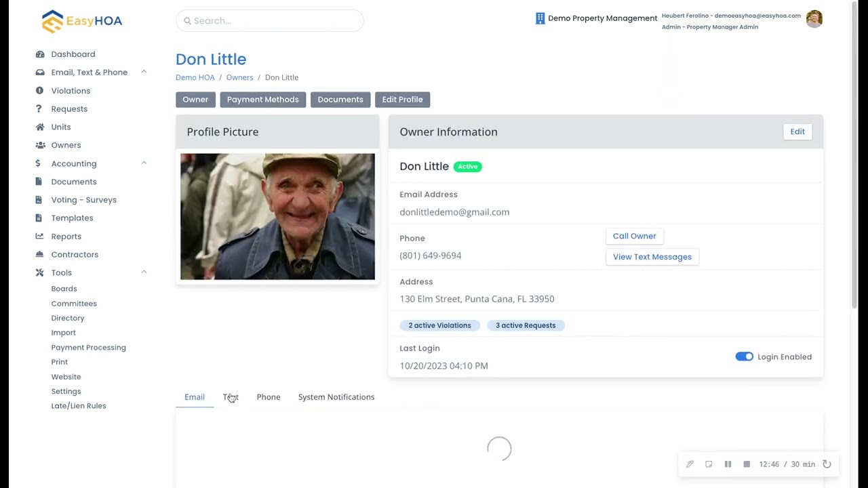Open the 2 active Violations badge
Viewport: 868px width, 488px height.
(439, 325)
